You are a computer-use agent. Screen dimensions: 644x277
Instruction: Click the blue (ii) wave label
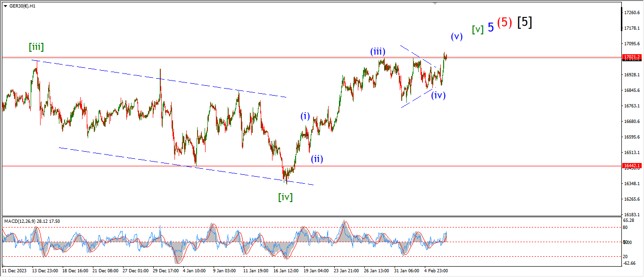click(x=316, y=159)
